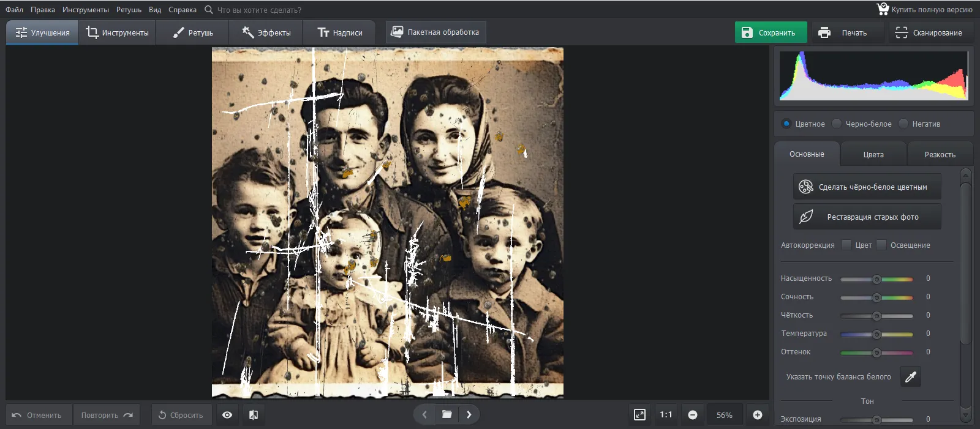Click the white balance eyedropper icon
This screenshot has height=429, width=980.
pos(911,377)
